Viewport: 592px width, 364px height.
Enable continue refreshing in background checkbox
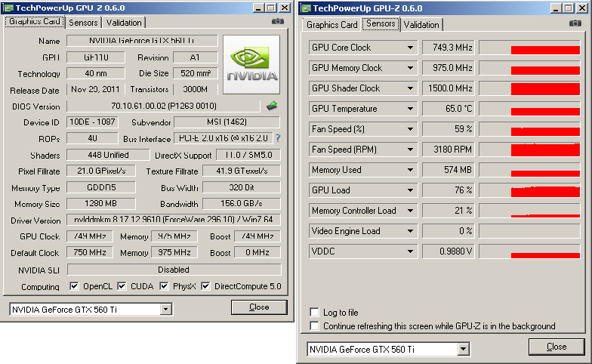pyautogui.click(x=314, y=326)
